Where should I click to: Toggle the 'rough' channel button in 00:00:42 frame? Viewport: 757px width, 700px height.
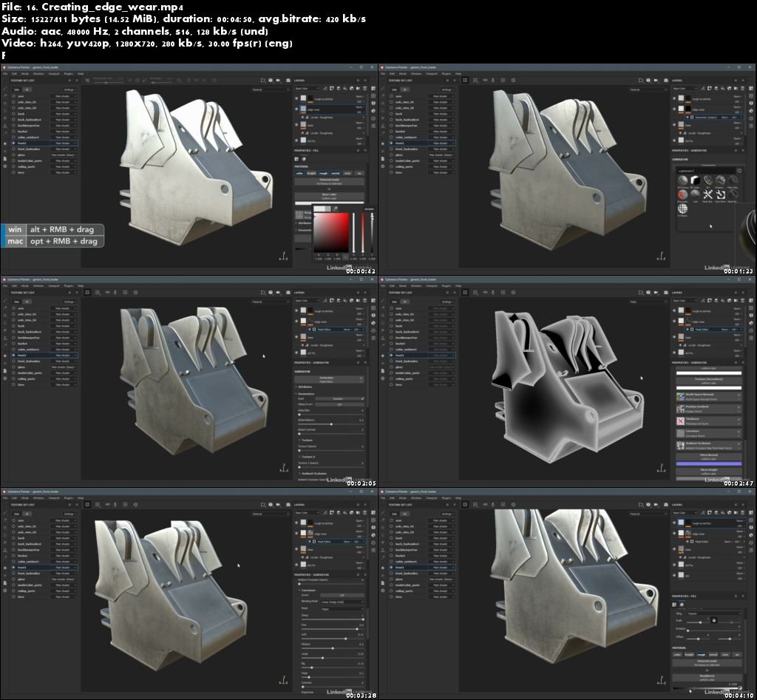click(324, 173)
